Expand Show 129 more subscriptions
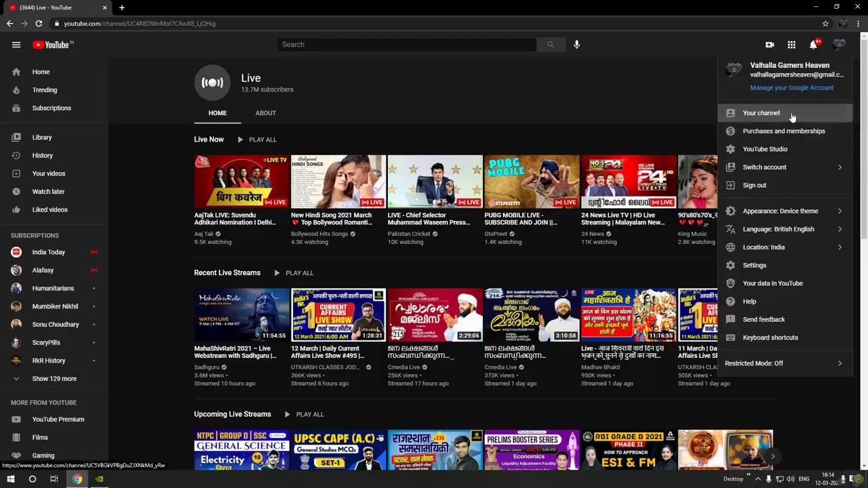The width and height of the screenshot is (868, 488). pos(54,378)
